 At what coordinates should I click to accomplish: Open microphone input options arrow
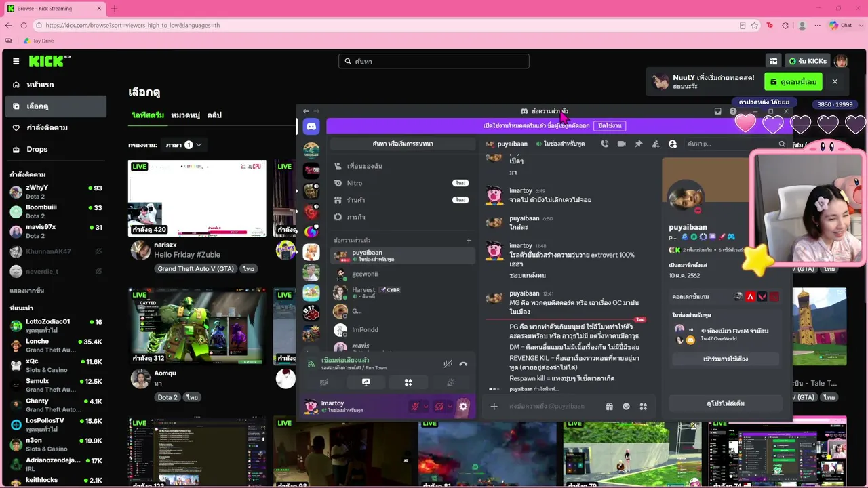coord(425,407)
